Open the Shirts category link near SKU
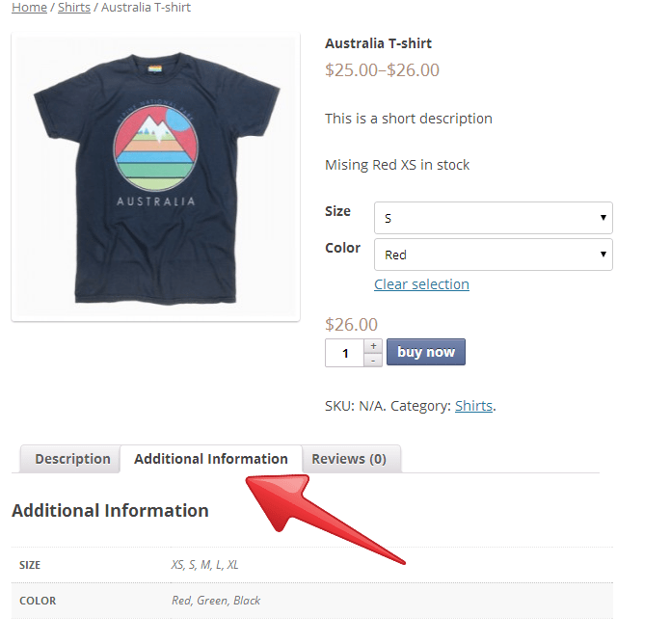Image resolution: width=670 pixels, height=644 pixels. pos(473,406)
